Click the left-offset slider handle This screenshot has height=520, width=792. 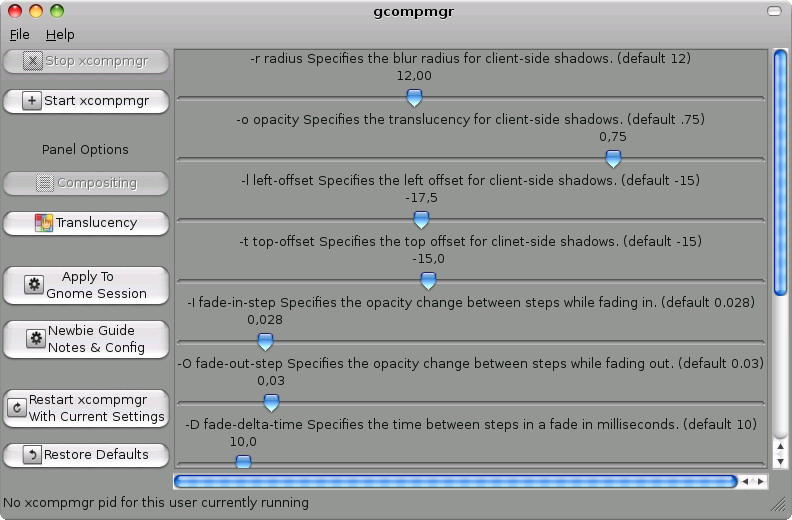(421, 220)
